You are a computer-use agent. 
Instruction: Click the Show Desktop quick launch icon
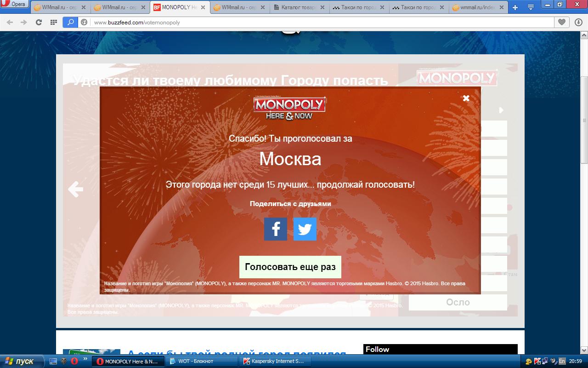pyautogui.click(x=53, y=362)
